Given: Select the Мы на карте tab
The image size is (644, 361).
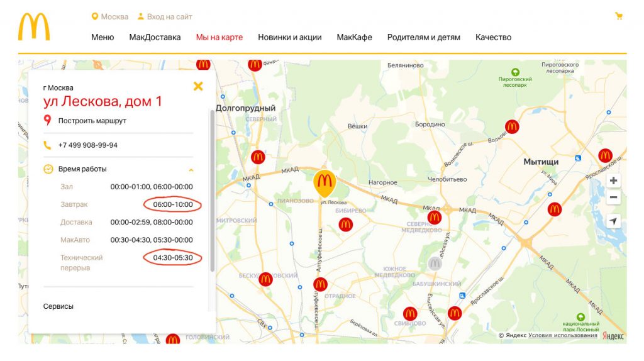Looking at the screenshot, I should coord(219,37).
